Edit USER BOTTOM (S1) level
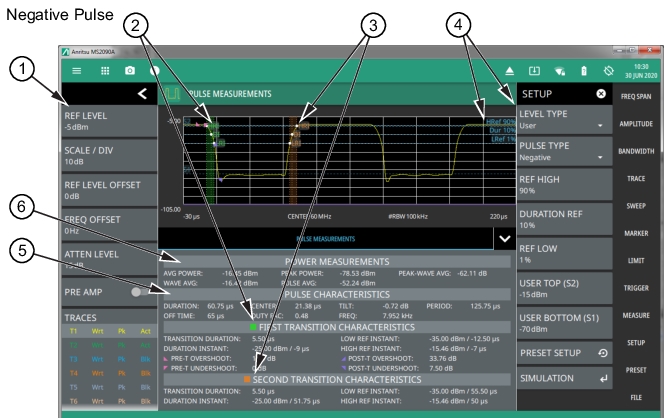 pyautogui.click(x=564, y=323)
